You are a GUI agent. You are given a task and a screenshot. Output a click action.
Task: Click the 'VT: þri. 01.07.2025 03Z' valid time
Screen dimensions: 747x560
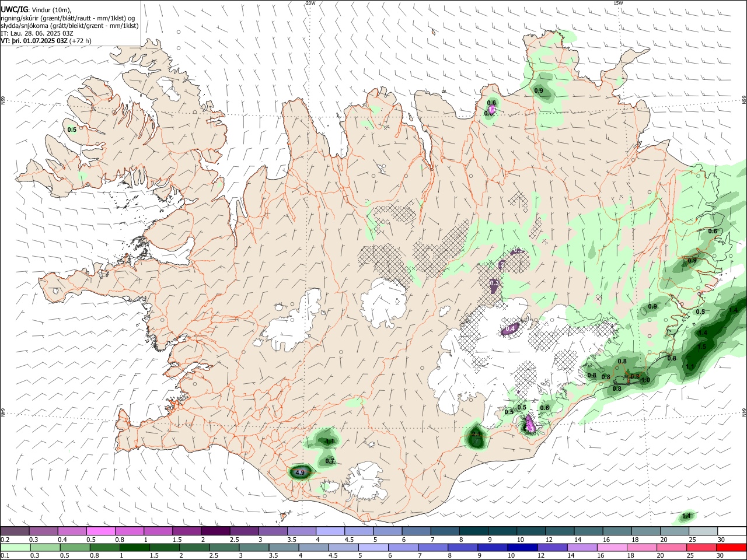tap(34, 41)
